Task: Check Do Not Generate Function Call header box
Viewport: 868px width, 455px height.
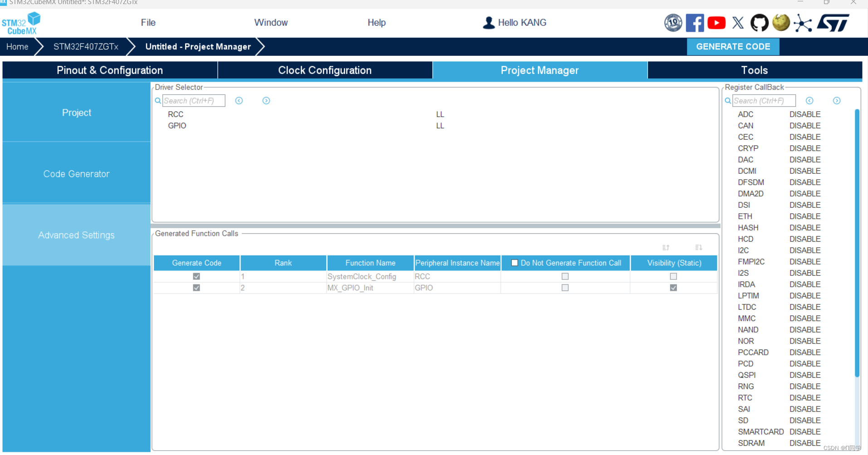Action: coord(515,263)
